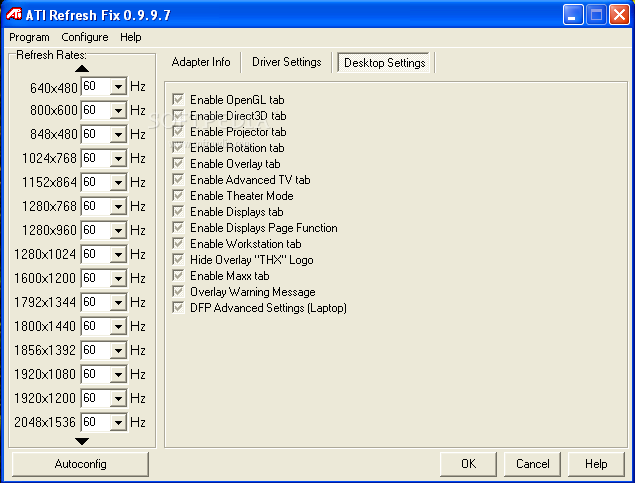Click the Cancel button

532,464
